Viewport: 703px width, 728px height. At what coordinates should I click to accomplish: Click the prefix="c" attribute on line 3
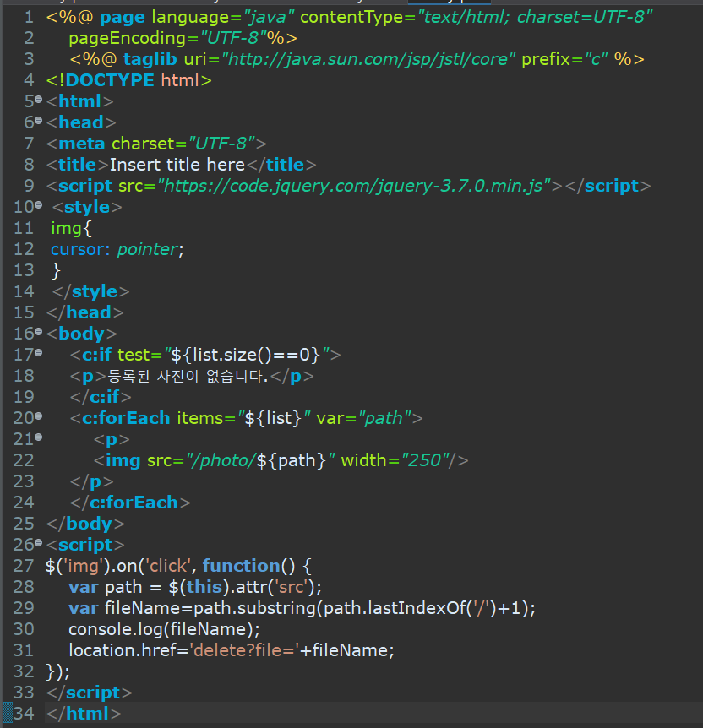click(564, 59)
